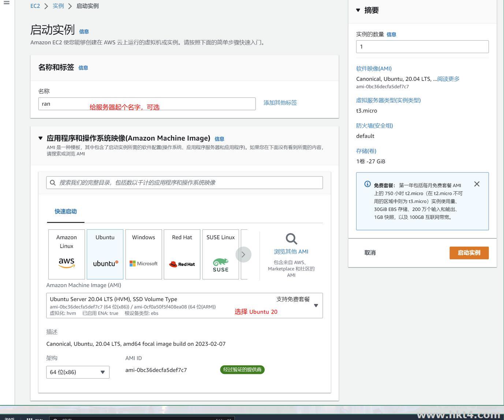Click the AMI ID ami-0bc36decfa5def7c7 text
The width and height of the screenshot is (504, 420).
pyautogui.click(x=156, y=370)
